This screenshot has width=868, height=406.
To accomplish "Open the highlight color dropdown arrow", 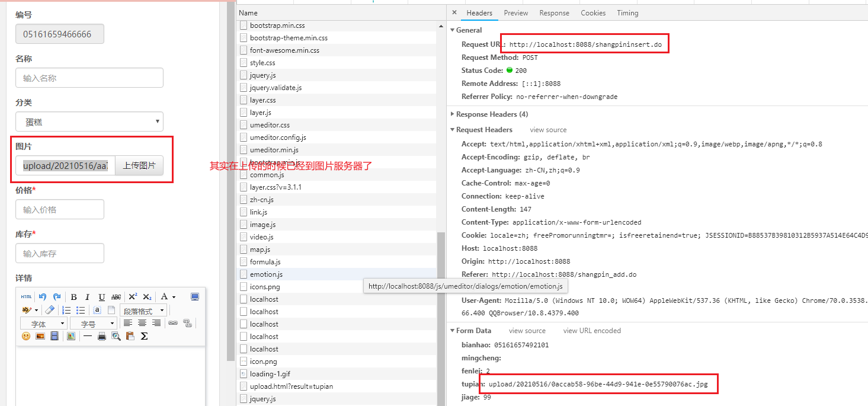I will tap(36, 310).
